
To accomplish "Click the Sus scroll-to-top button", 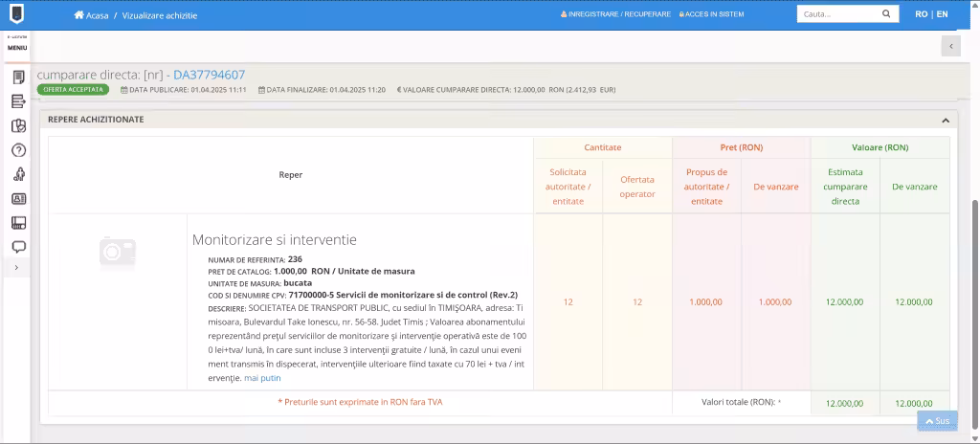I will click(x=938, y=421).
